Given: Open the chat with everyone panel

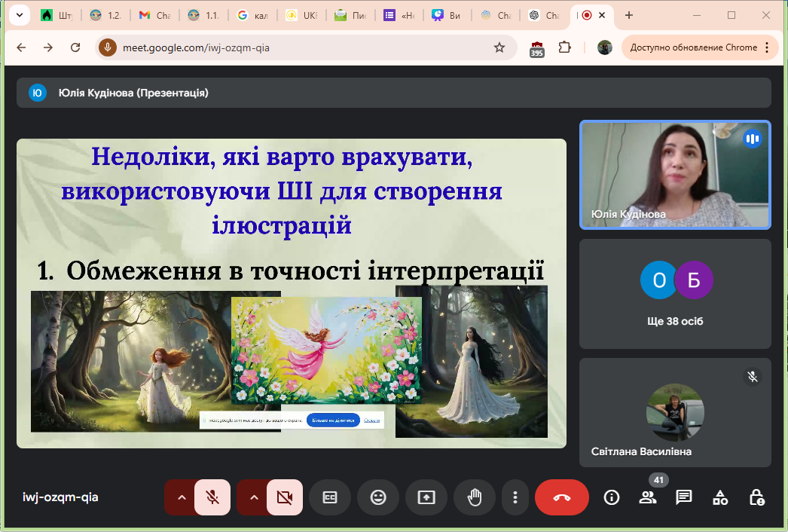Looking at the screenshot, I should tap(684, 497).
